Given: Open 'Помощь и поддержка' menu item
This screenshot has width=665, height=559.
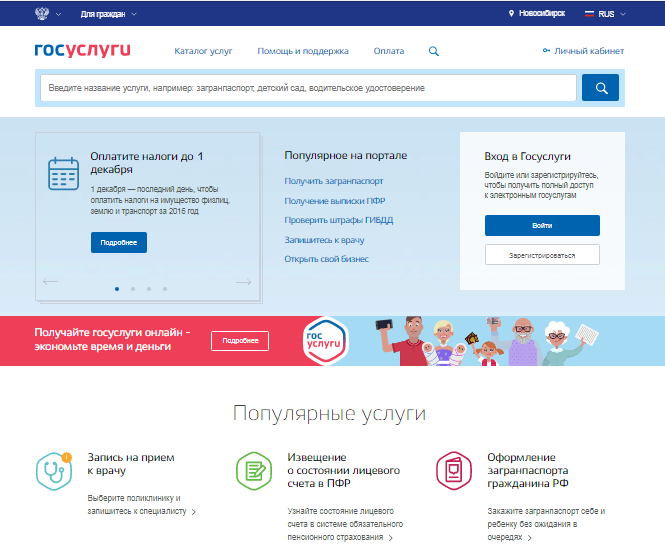Looking at the screenshot, I should point(303,51).
